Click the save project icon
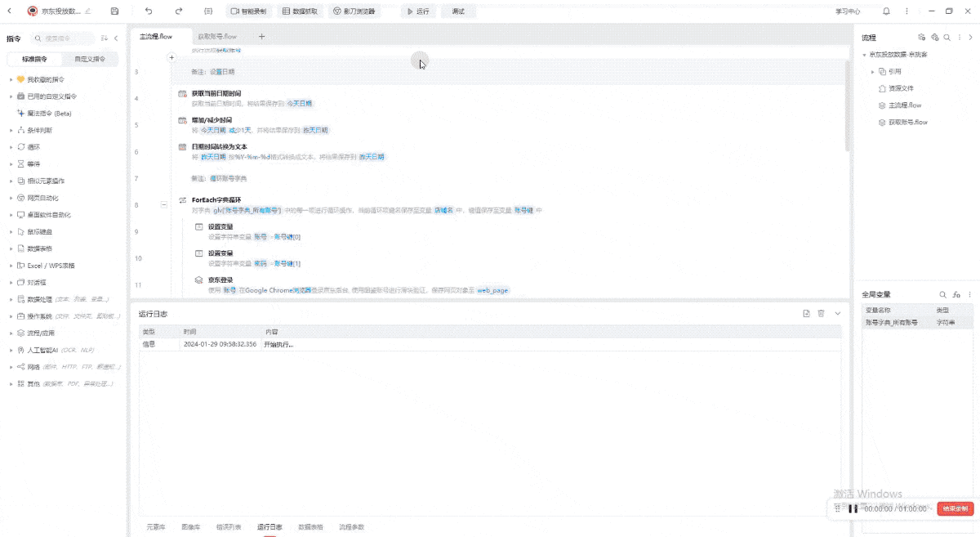The width and height of the screenshot is (980, 537). coord(114,11)
